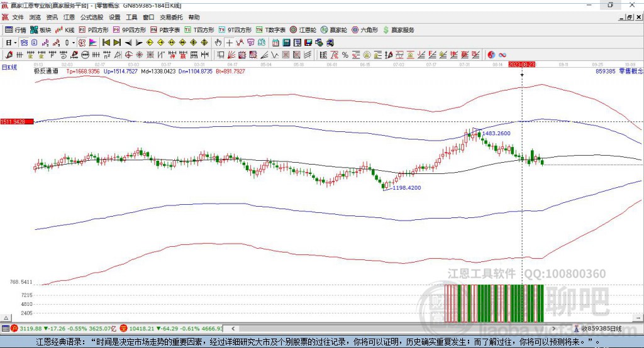Open the P数字表 tool
This screenshot has height=348, width=644.
[x=165, y=30]
